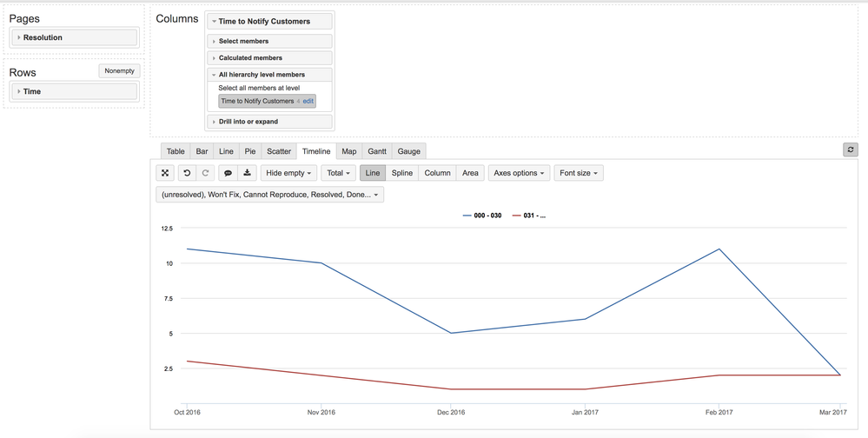Click the blue line peak at Feb 2017
The height and width of the screenshot is (438, 868).
[719, 249]
